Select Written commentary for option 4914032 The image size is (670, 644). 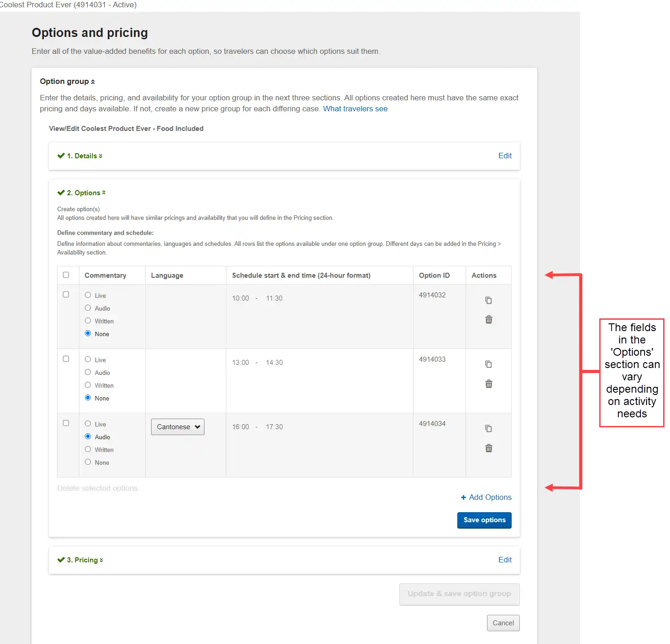(88, 321)
